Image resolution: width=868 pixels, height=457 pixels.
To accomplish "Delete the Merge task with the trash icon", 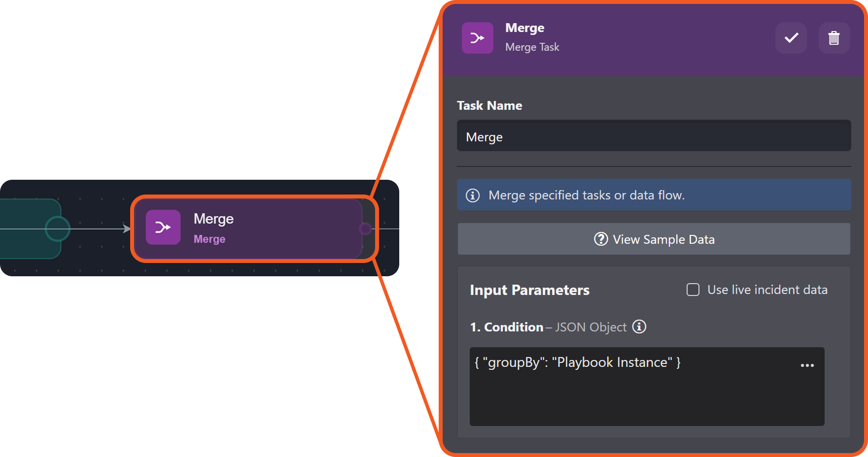I will coord(834,38).
